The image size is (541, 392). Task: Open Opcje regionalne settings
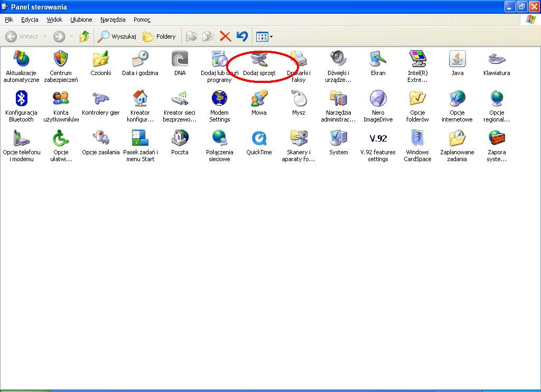(x=497, y=106)
